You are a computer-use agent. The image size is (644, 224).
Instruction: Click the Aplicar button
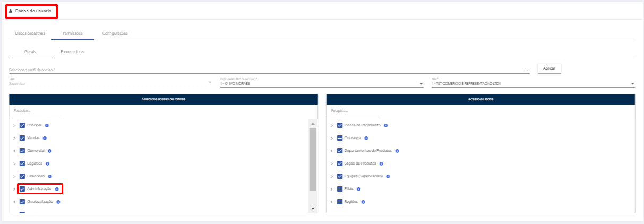(x=549, y=68)
